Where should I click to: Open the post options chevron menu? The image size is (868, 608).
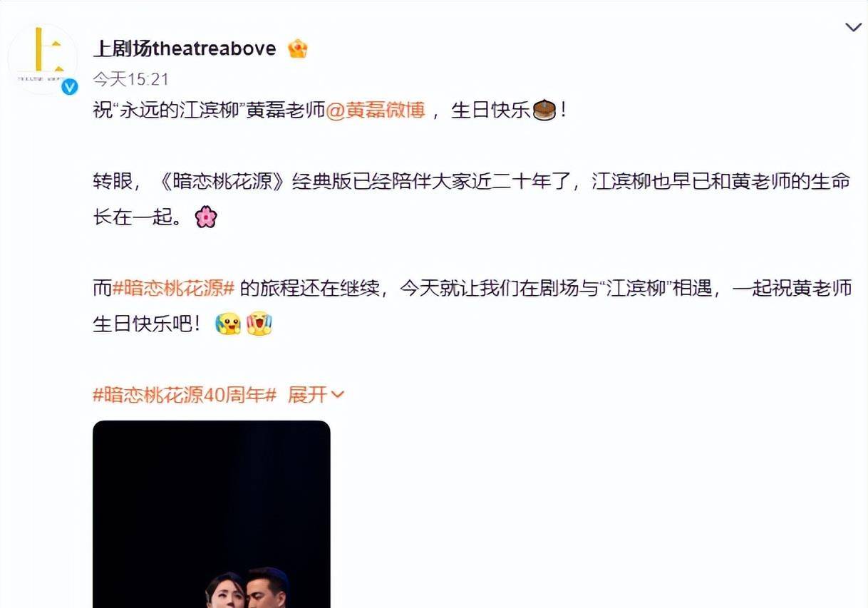[x=853, y=28]
